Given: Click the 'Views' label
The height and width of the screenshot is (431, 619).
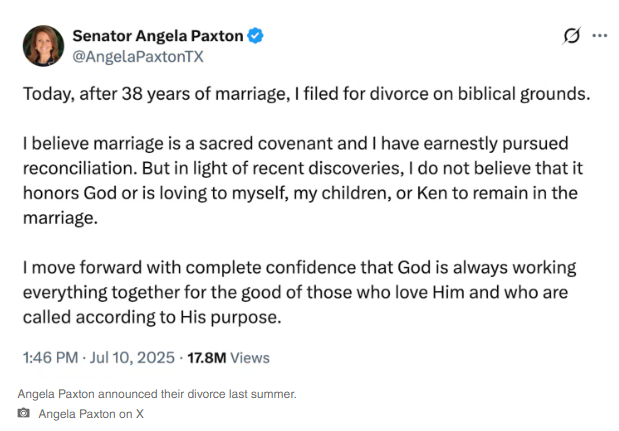Looking at the screenshot, I should [250, 357].
